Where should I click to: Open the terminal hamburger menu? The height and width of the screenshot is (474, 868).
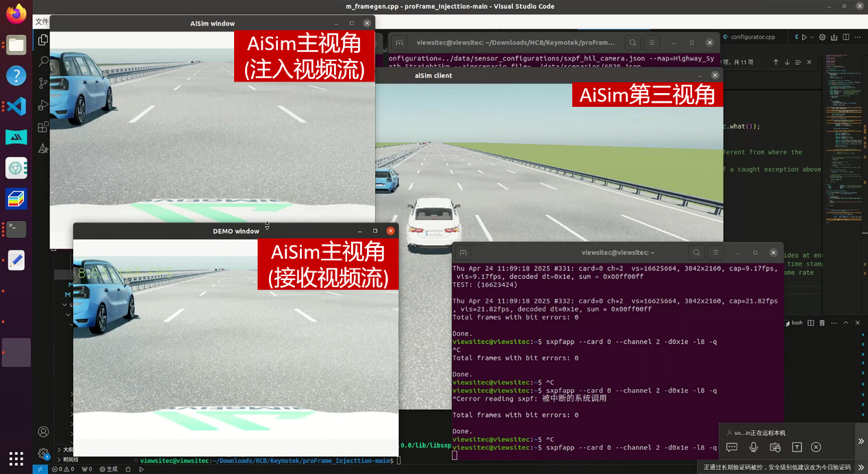click(715, 253)
